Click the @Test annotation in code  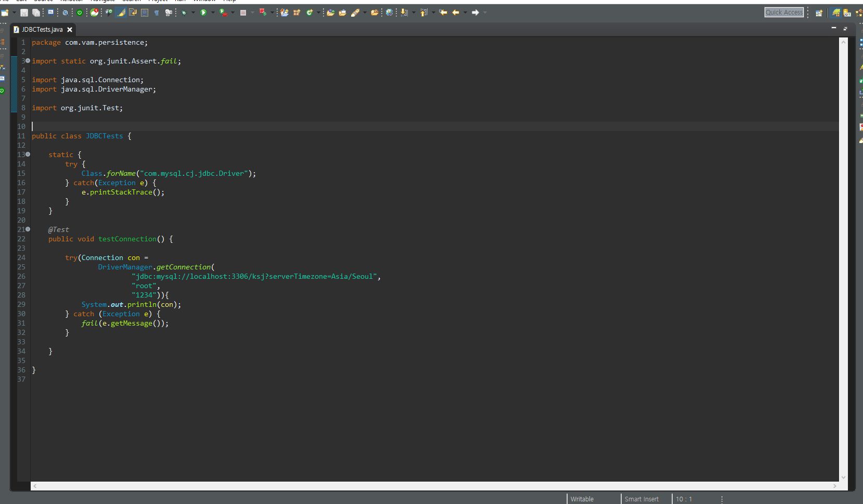pos(59,229)
